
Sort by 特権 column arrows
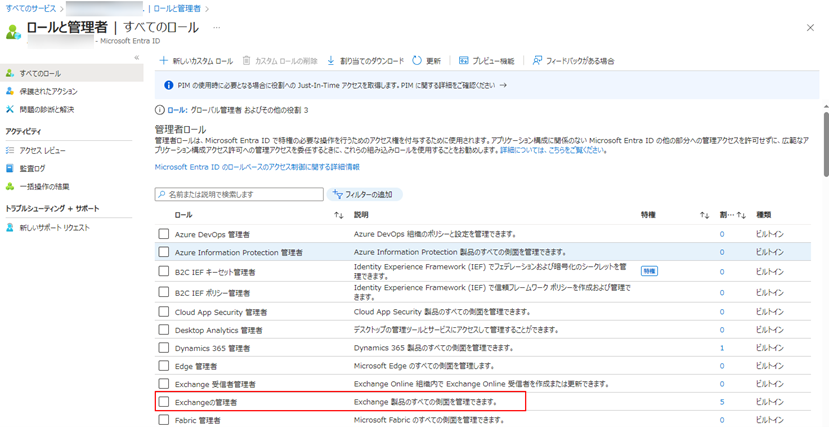point(704,216)
